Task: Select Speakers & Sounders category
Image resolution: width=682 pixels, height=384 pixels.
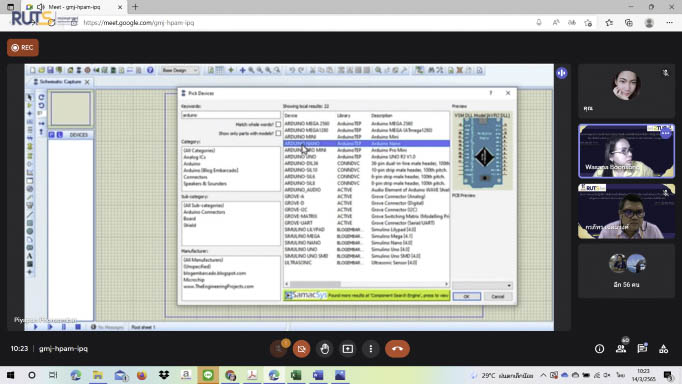Action: coord(205,184)
